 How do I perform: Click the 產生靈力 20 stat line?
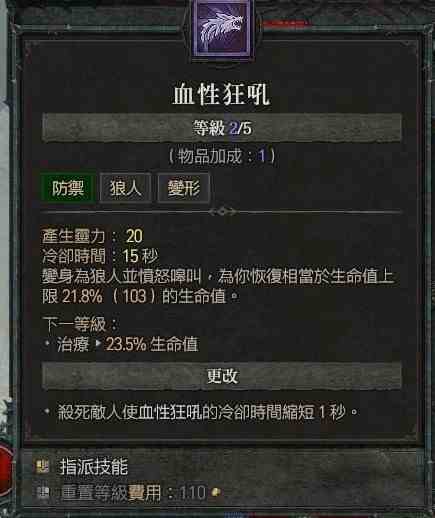tap(92, 236)
